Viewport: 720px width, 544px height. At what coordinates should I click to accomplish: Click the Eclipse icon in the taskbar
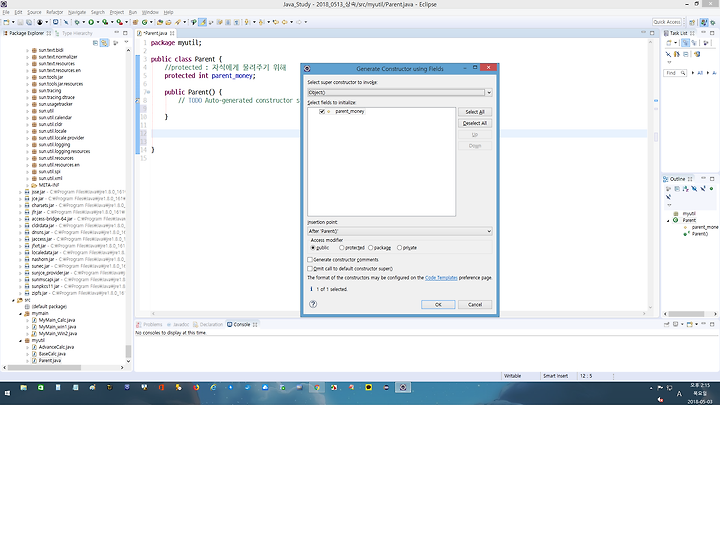(x=403, y=387)
